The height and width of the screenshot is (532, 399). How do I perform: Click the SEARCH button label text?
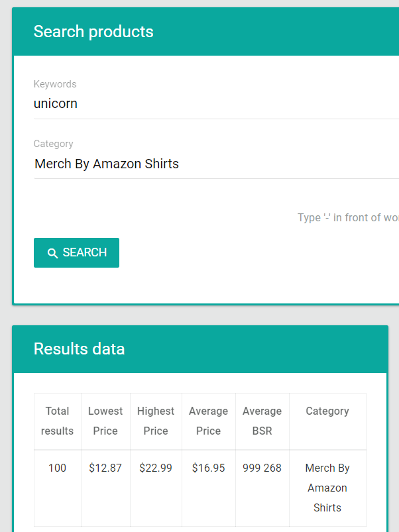point(85,252)
